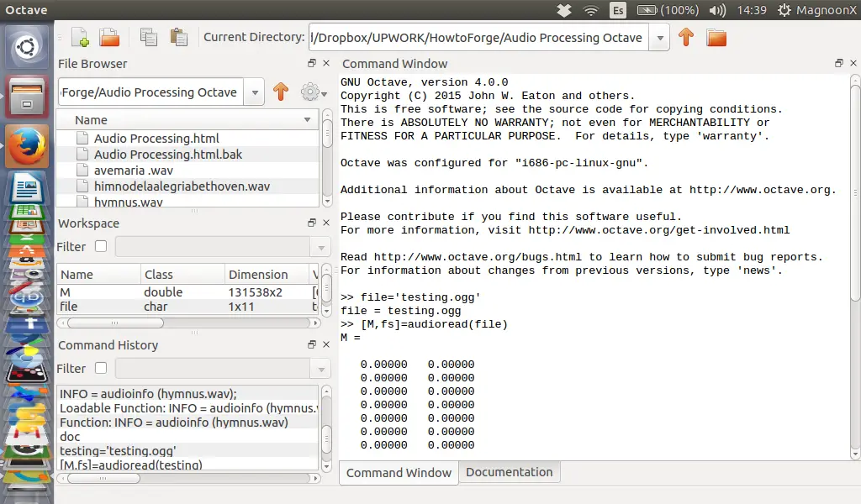Open the session gear menu MagnoonX

pyautogui.click(x=816, y=10)
